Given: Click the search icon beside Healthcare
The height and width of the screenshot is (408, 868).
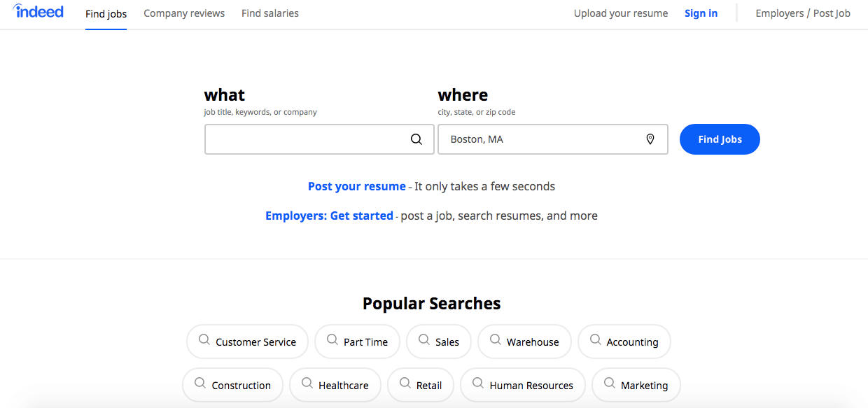Looking at the screenshot, I should click(x=307, y=384).
